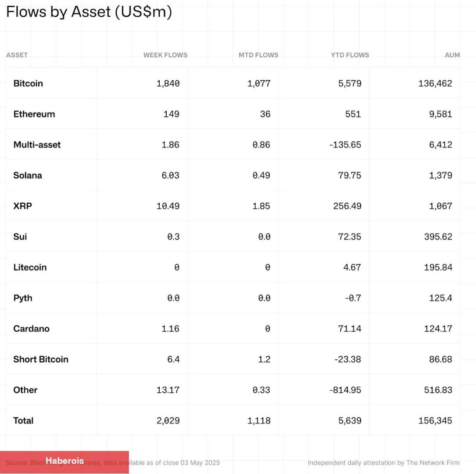This screenshot has width=476, height=474.
Task: Click the Other YTD flows value -814.95
Action: click(345, 390)
